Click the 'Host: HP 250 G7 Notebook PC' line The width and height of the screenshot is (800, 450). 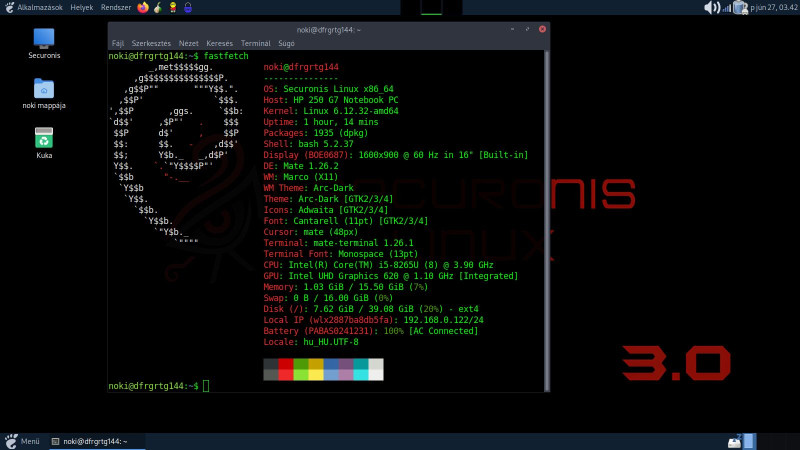(331, 100)
